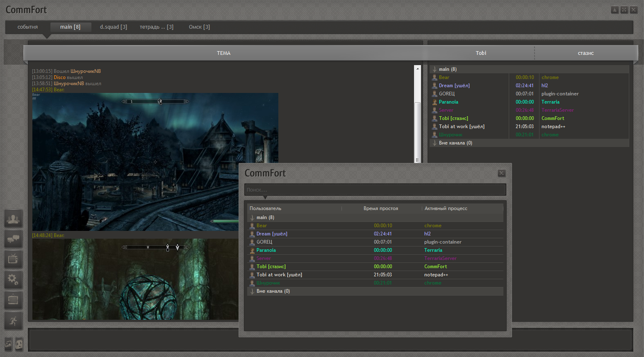This screenshot has height=357, width=644.
Task: Click the TV icon in left sidebar
Action: tap(13, 259)
